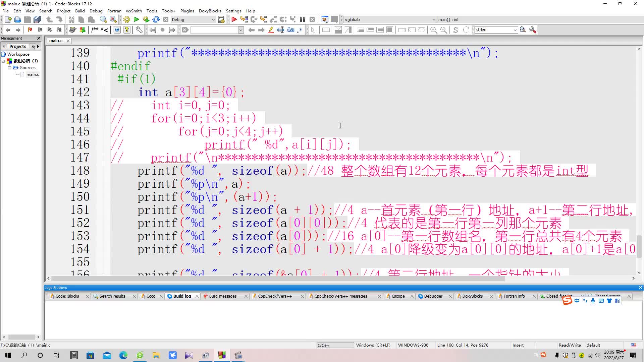Insert Doxygen block comment icon

pyautogui.click(x=95, y=30)
